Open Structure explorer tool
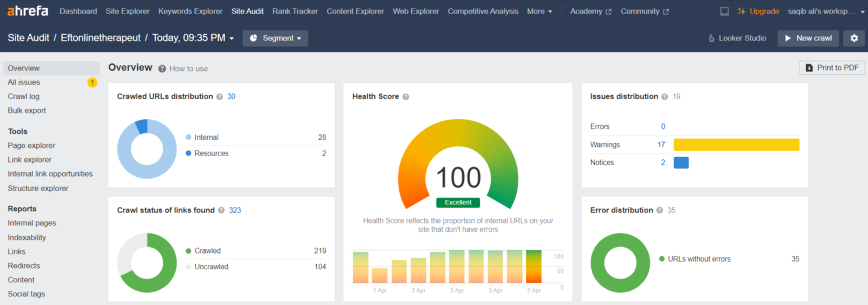Image resolution: width=868 pixels, height=305 pixels. pyautogui.click(x=38, y=189)
